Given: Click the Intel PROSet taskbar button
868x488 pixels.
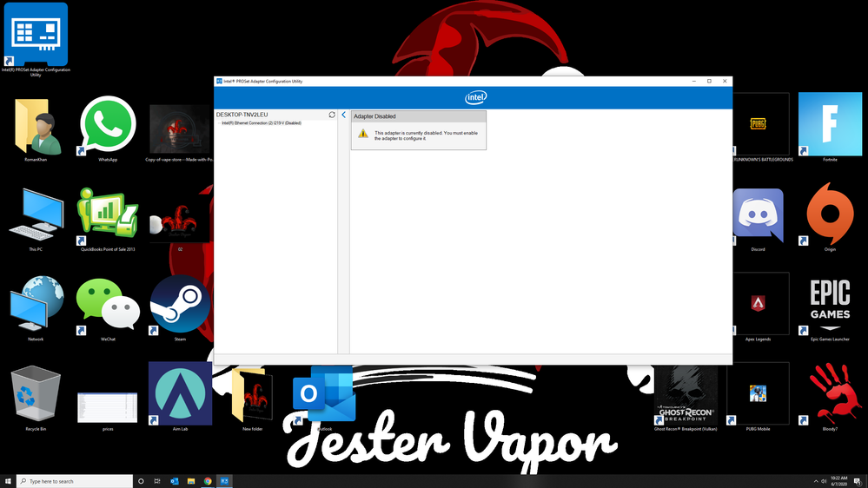Looking at the screenshot, I should (224, 481).
